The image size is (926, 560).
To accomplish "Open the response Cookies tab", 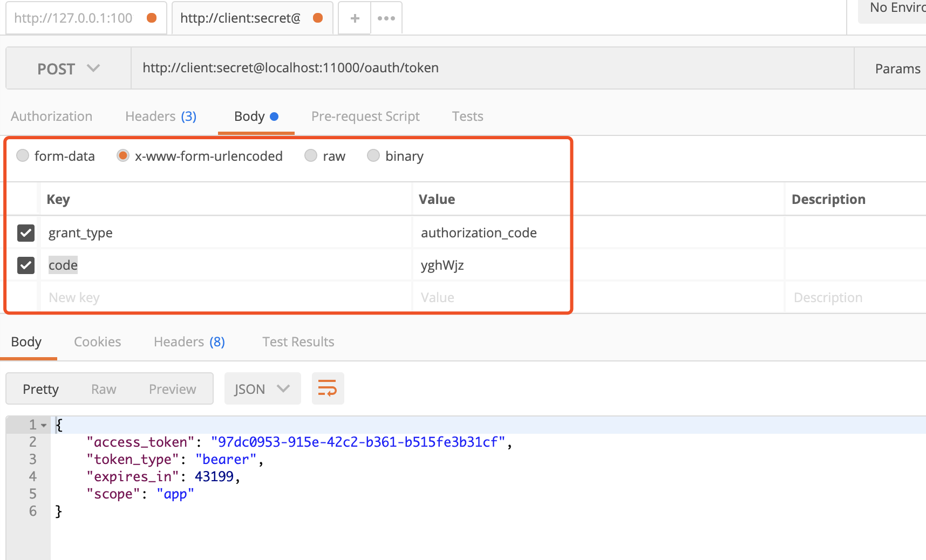I will 98,342.
